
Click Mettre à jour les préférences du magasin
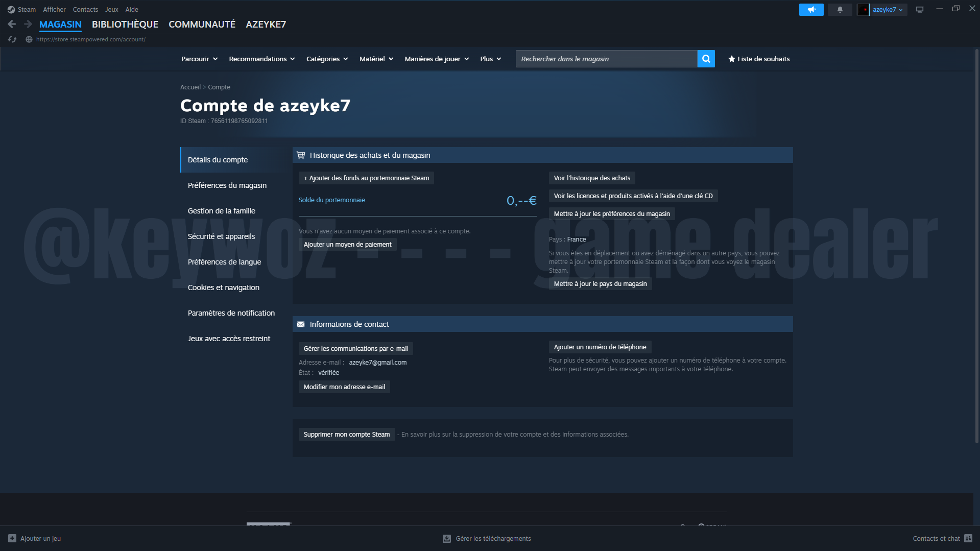coord(612,214)
